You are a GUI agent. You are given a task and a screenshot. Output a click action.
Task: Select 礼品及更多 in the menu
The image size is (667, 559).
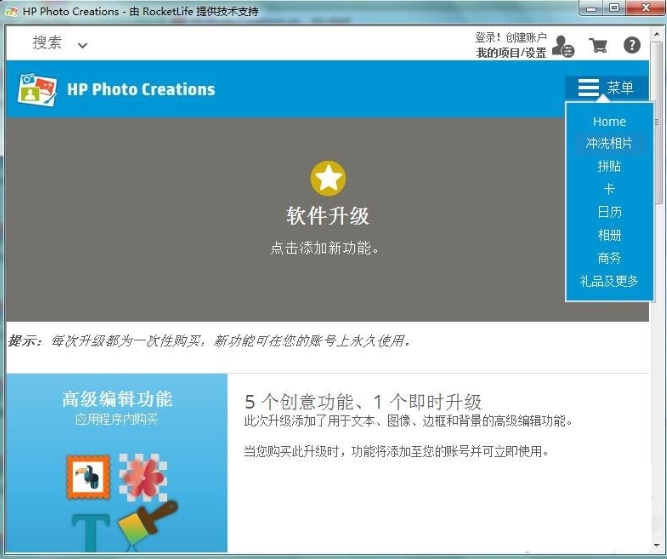tap(609, 281)
